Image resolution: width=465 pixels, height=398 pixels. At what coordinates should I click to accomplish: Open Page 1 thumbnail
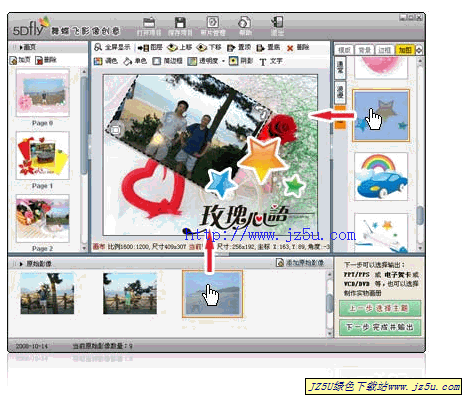[x=43, y=156]
